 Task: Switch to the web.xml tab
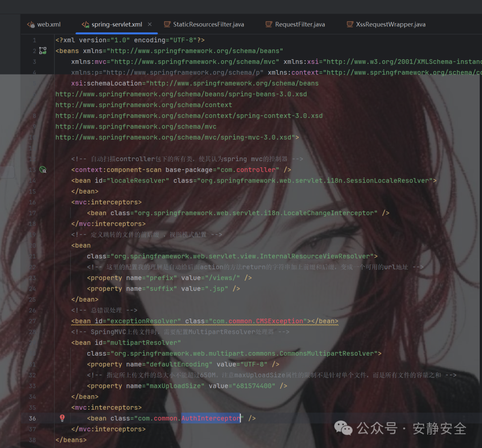[x=48, y=24]
